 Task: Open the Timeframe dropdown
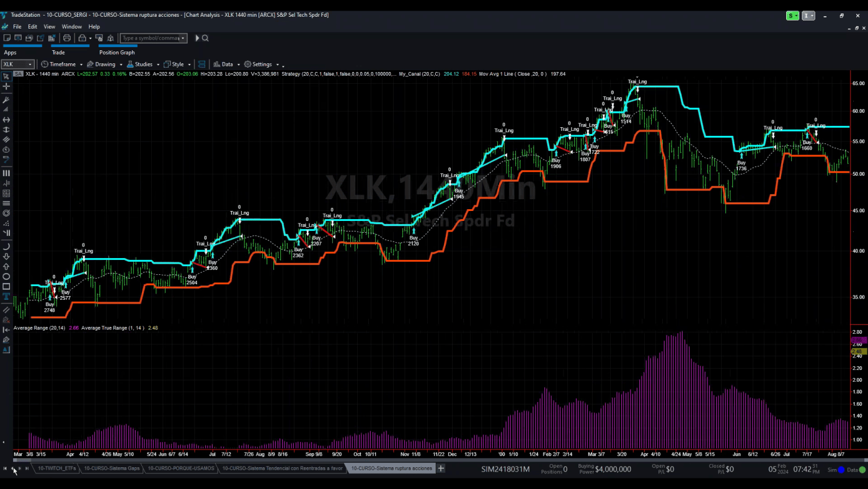(x=61, y=64)
